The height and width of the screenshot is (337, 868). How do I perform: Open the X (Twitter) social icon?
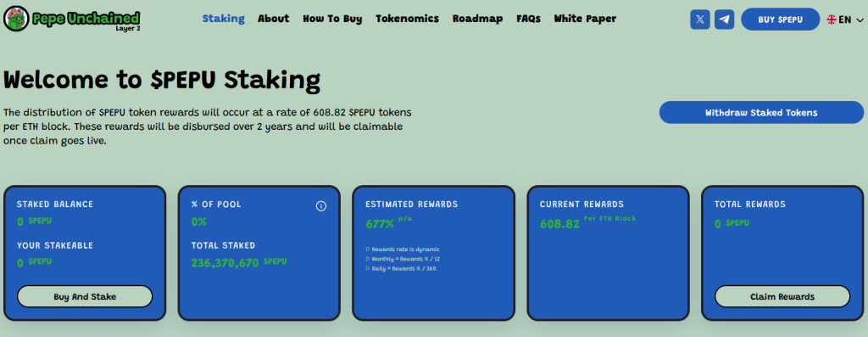(x=699, y=20)
